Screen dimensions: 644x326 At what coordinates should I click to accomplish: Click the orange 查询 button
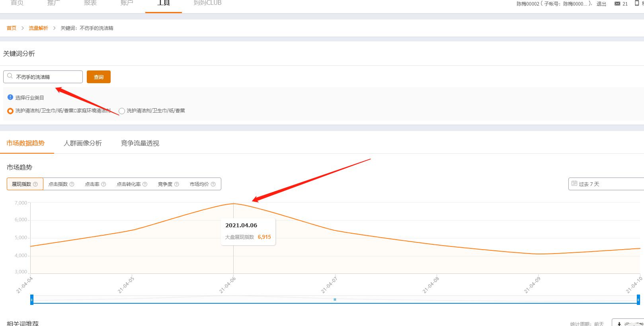[x=99, y=77]
